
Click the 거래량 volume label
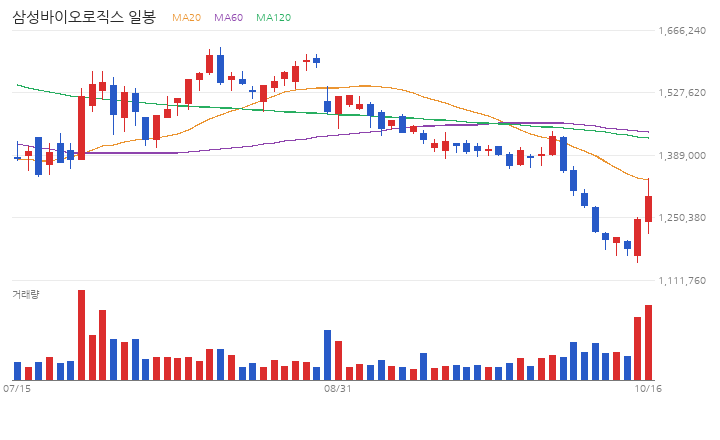[26, 294]
